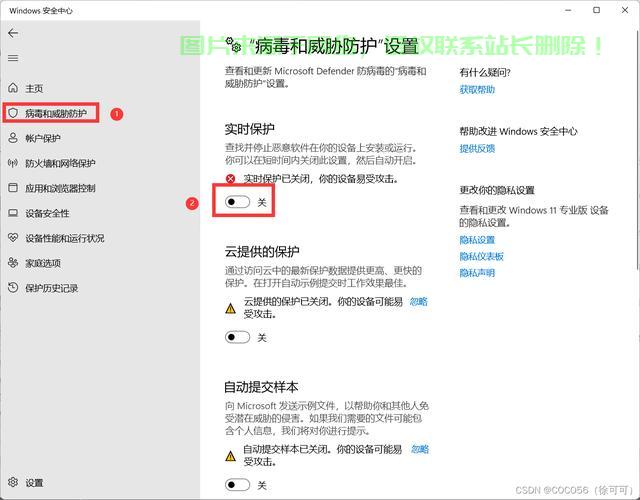Open the hamburger navigation menu icon
The width and height of the screenshot is (640, 500).
point(13,58)
